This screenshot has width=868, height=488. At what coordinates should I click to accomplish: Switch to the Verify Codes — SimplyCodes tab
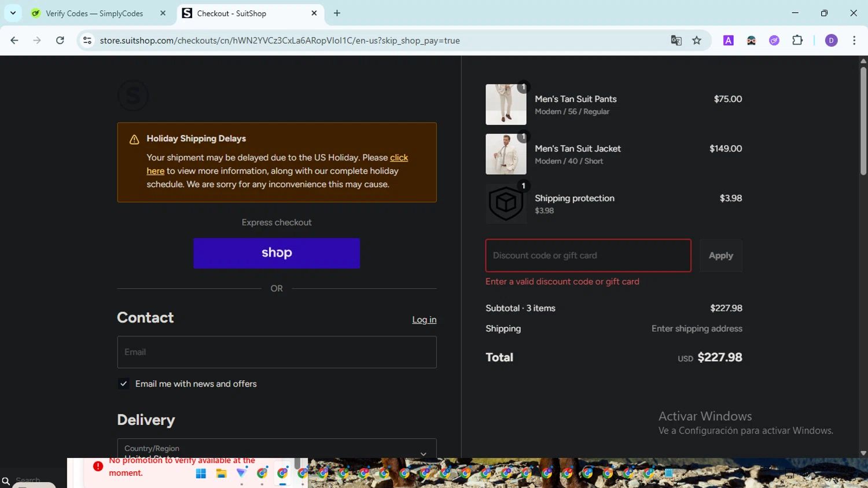95,13
